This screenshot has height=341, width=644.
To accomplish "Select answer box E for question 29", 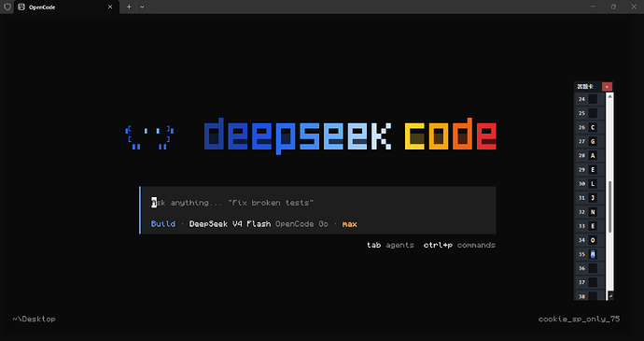I will (x=593, y=169).
